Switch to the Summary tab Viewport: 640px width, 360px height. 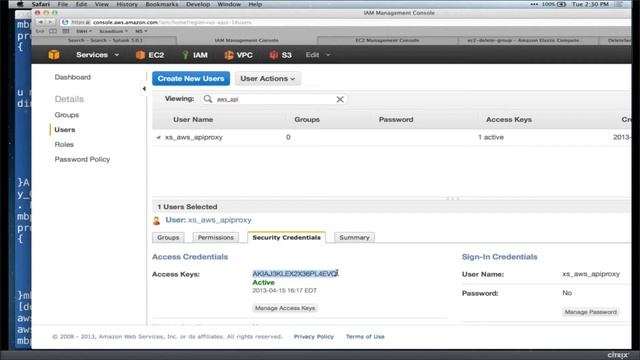click(x=354, y=238)
